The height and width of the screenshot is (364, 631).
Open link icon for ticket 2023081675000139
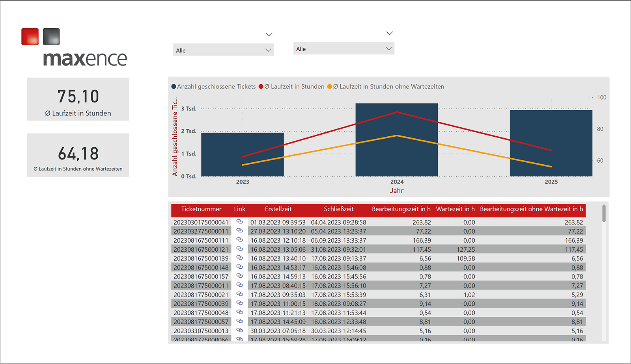click(x=239, y=258)
